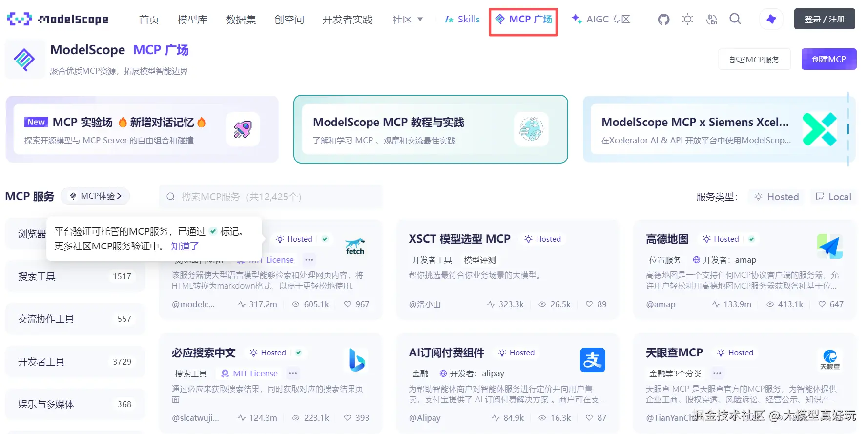The image size is (868, 434).
Task: Click the developer icon next to amap
Action: coord(697,260)
